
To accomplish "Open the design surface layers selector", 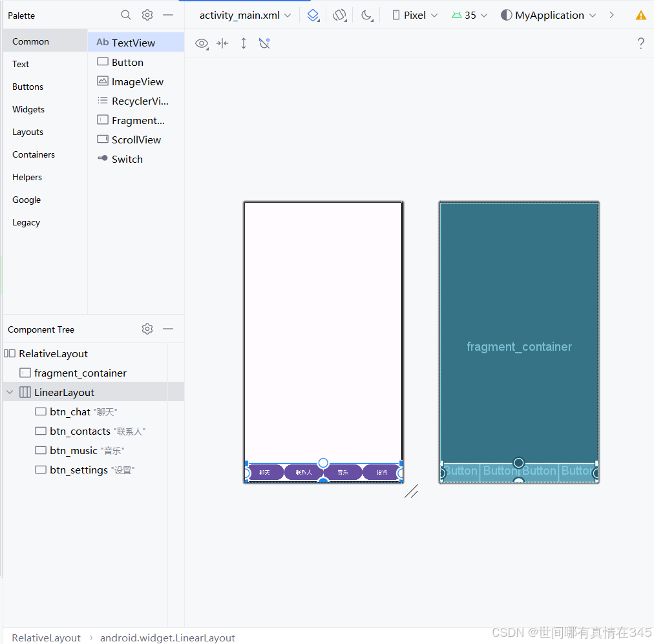I will click(313, 16).
